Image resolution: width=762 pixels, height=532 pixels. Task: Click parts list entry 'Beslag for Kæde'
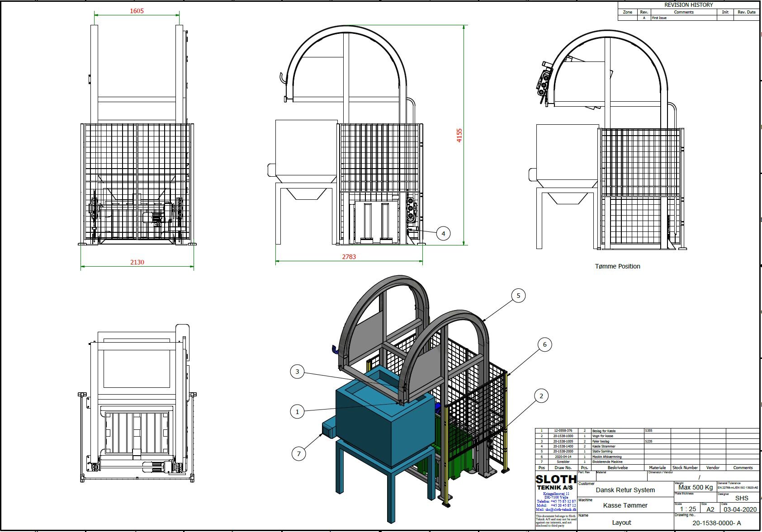point(604,431)
